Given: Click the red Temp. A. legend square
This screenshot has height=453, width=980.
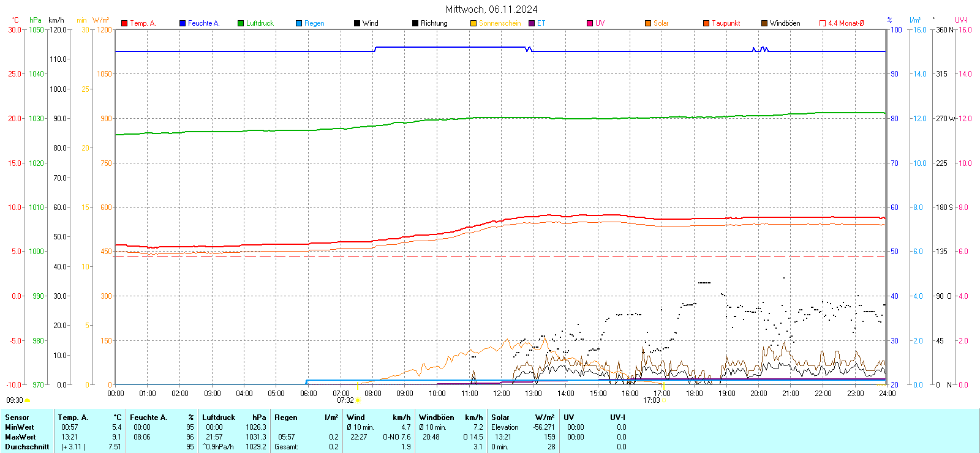Looking at the screenshot, I should coord(124,23).
